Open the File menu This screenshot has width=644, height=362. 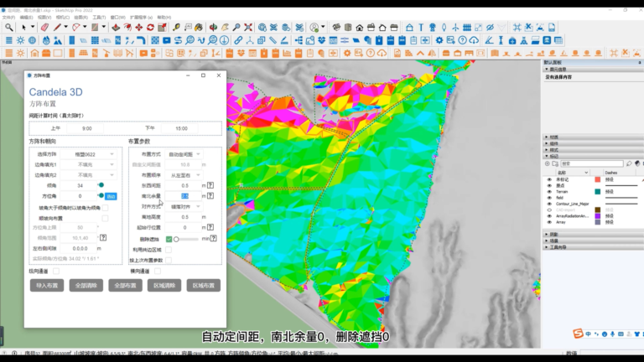pos(8,18)
